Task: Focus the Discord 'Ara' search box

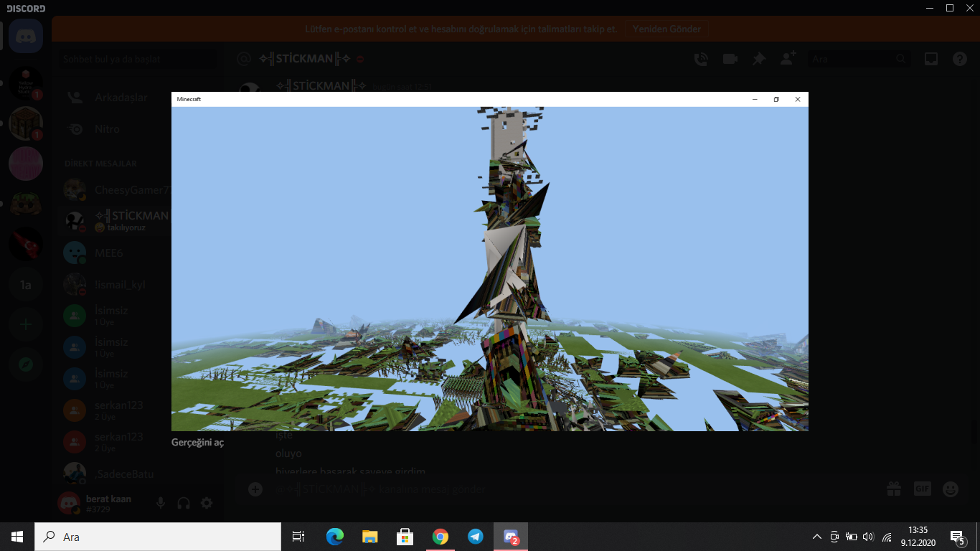Action: pyautogui.click(x=859, y=59)
